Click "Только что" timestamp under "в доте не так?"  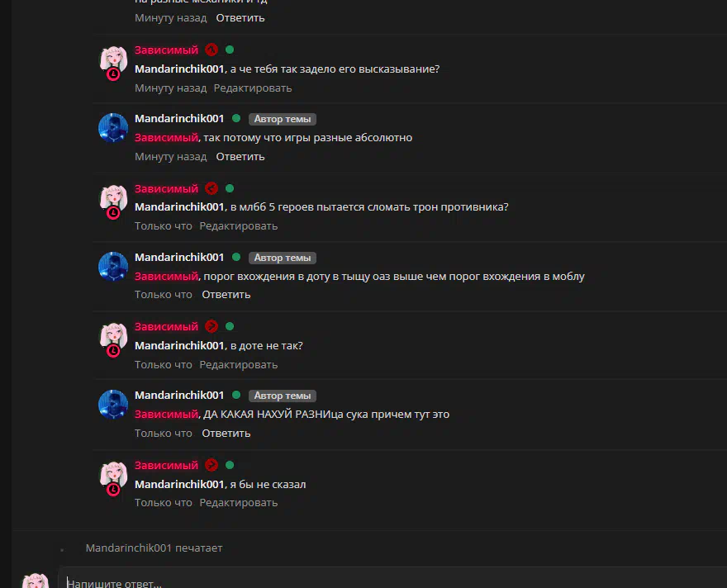pyautogui.click(x=164, y=365)
